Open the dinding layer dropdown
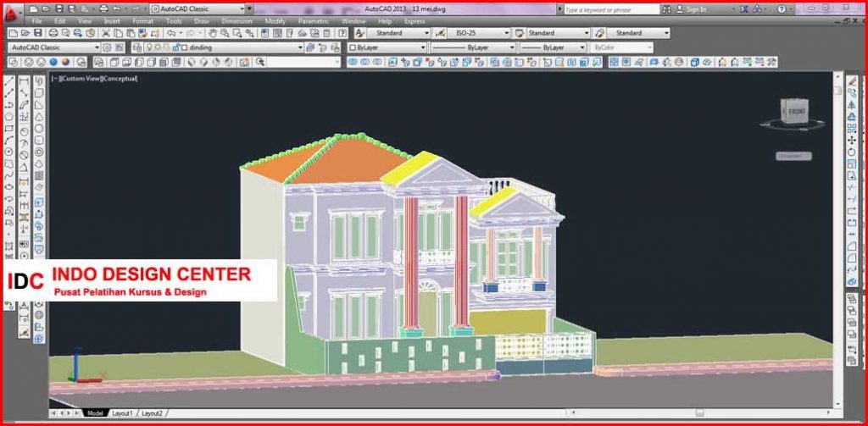 click(300, 47)
